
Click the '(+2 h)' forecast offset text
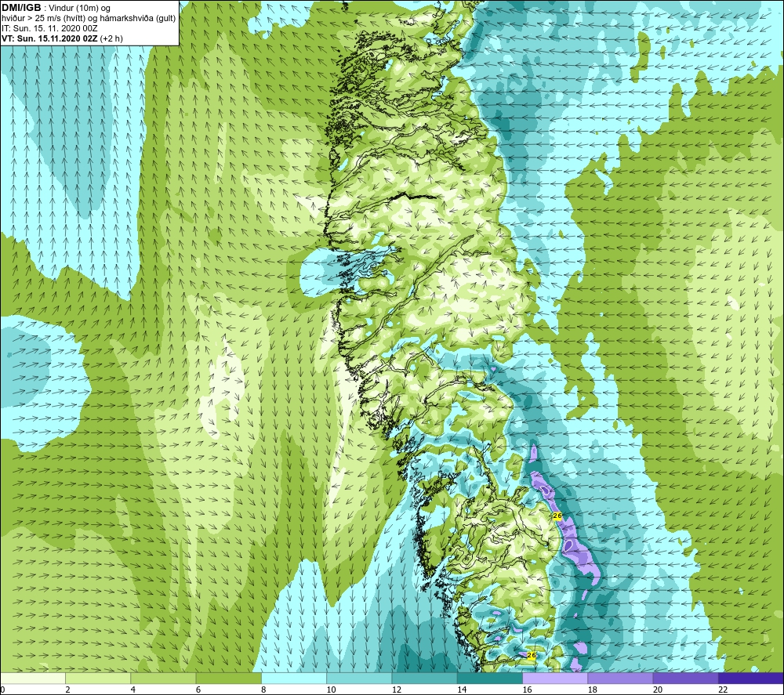[111, 38]
